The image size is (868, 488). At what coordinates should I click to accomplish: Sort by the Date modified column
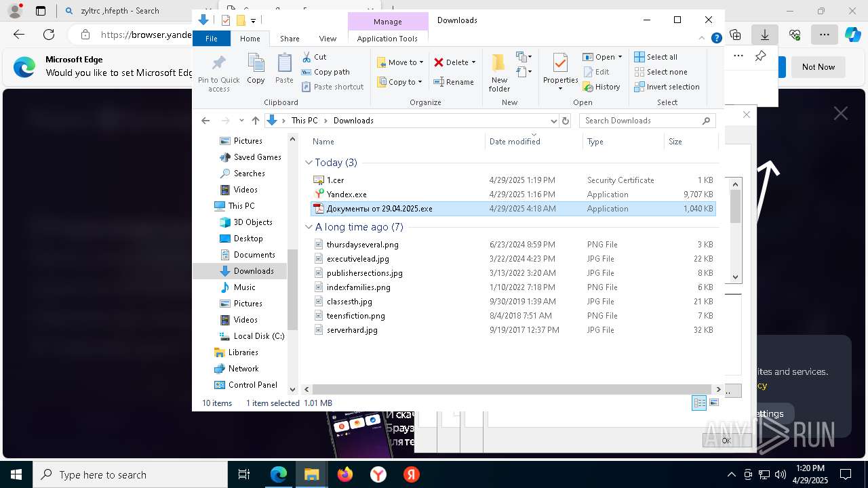pyautogui.click(x=534, y=142)
